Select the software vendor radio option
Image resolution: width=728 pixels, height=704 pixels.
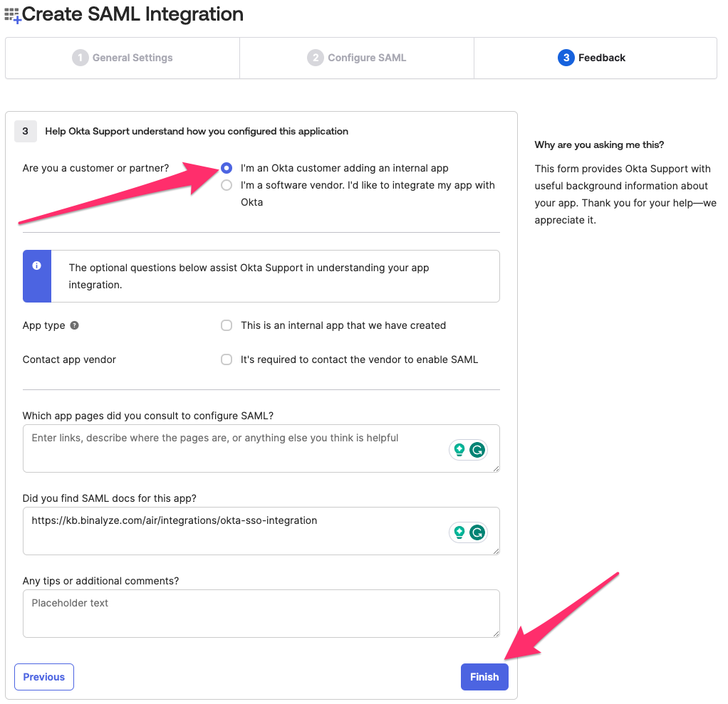click(227, 185)
